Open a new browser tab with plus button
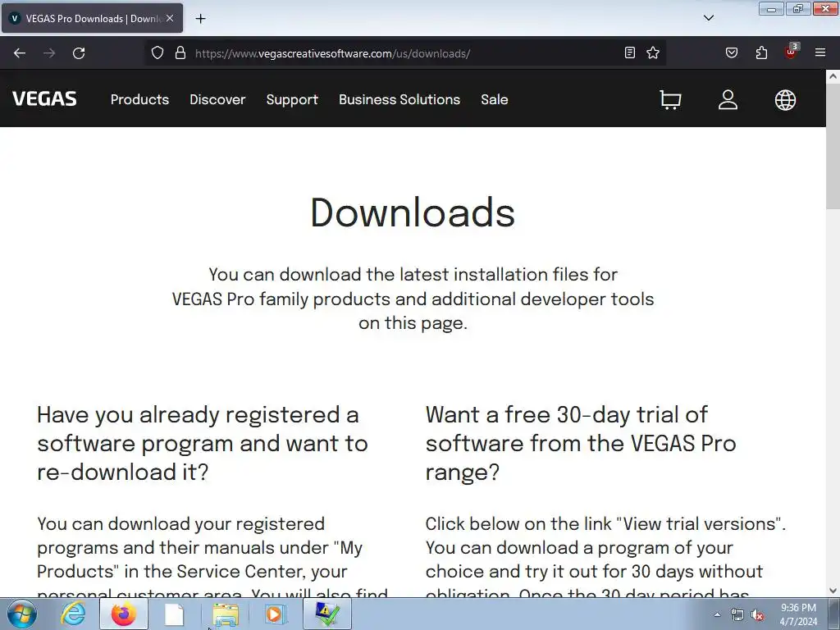 tap(200, 19)
